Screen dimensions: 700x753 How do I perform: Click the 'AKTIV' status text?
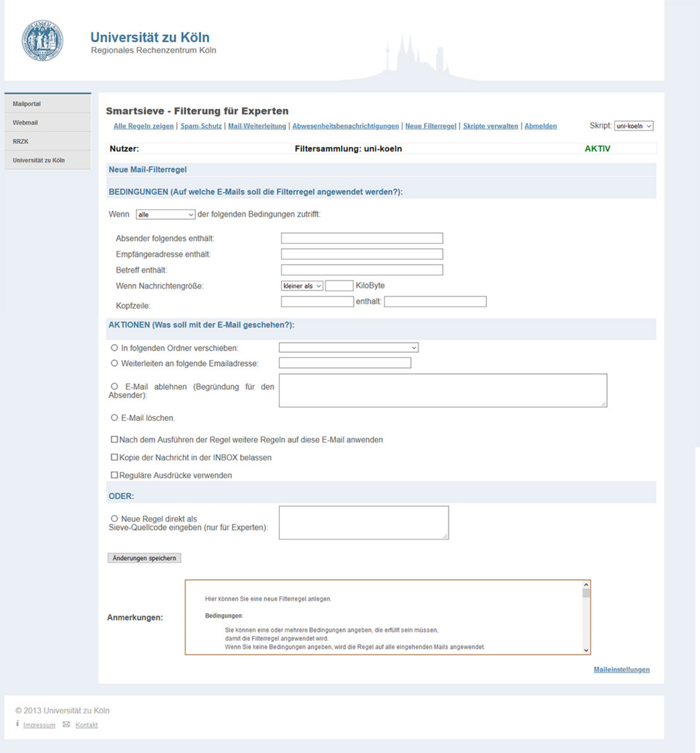click(x=597, y=149)
